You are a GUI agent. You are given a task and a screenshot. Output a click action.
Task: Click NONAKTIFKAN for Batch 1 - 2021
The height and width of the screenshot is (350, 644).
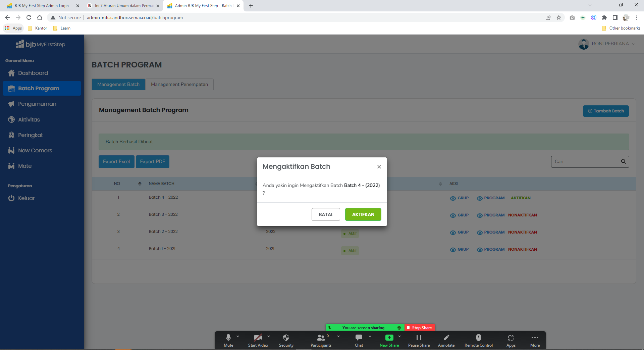(522, 249)
